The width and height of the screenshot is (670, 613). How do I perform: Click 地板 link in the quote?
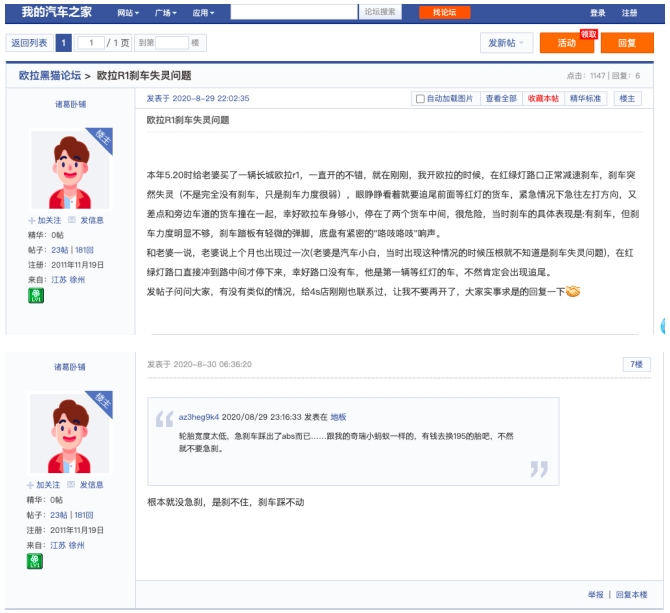coord(338,417)
